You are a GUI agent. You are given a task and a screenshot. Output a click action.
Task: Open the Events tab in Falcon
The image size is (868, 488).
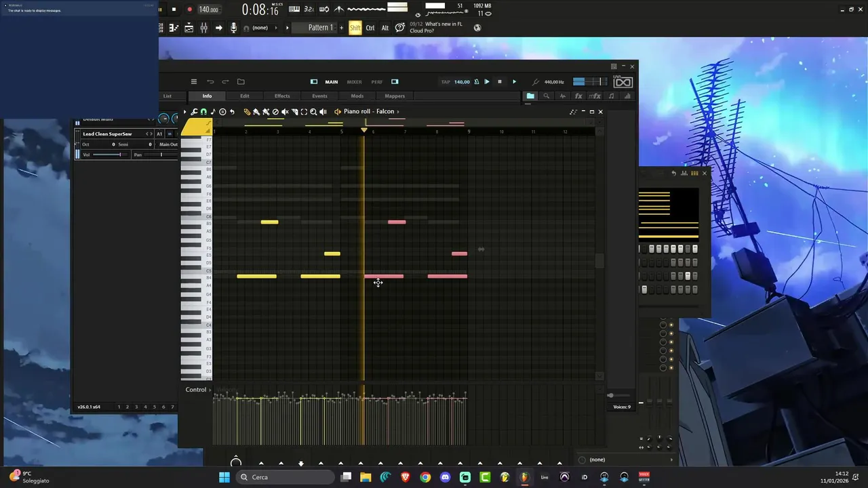tap(319, 96)
